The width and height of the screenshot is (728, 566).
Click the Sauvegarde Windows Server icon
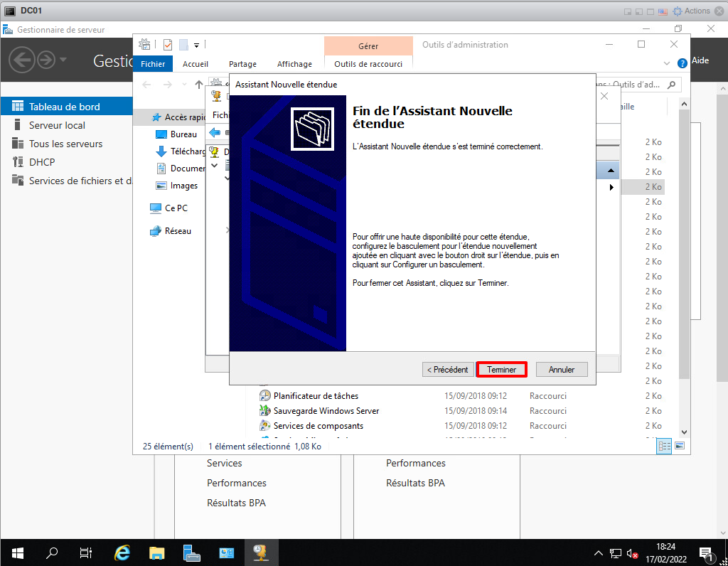pyautogui.click(x=265, y=411)
